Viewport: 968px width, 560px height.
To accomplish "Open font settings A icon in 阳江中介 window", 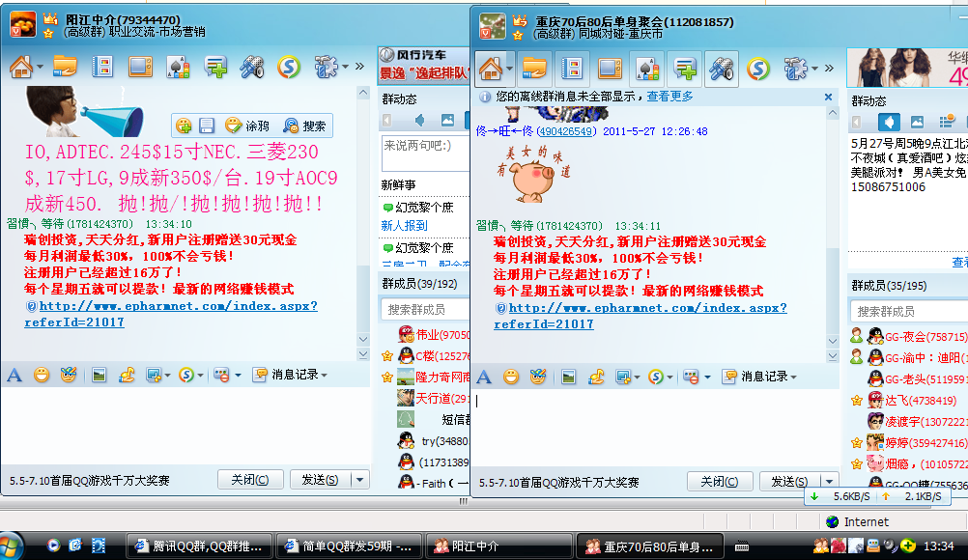I will pyautogui.click(x=14, y=375).
